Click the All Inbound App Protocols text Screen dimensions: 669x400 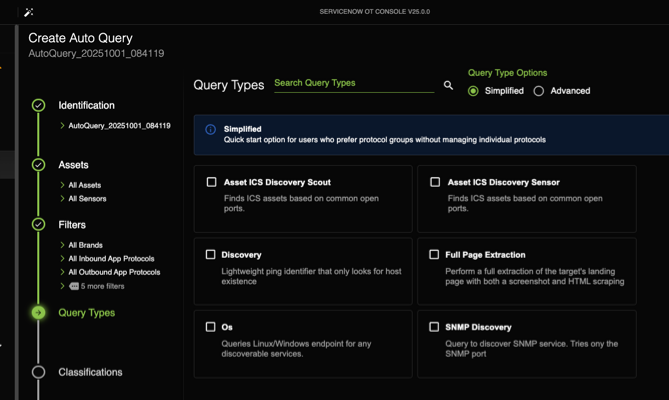(111, 258)
